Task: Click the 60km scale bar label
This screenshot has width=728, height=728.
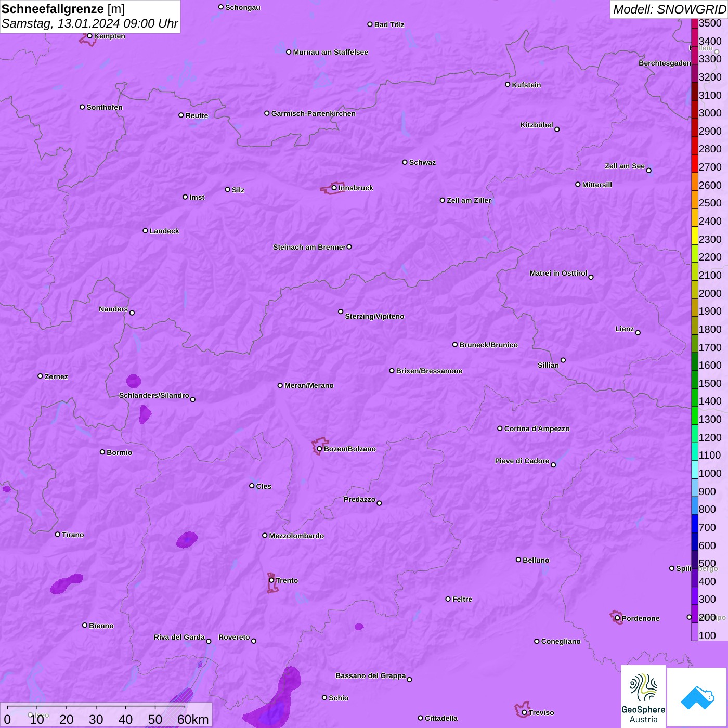Action: [x=193, y=719]
